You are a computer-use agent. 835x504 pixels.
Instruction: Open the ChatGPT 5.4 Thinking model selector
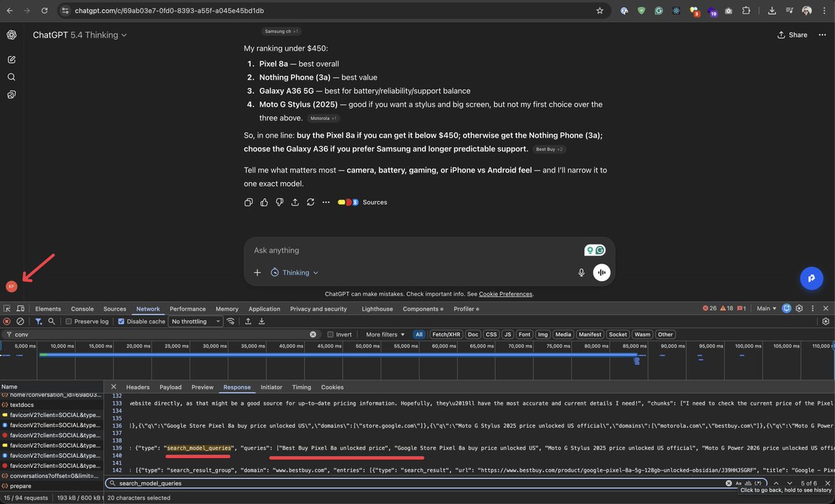(80, 35)
